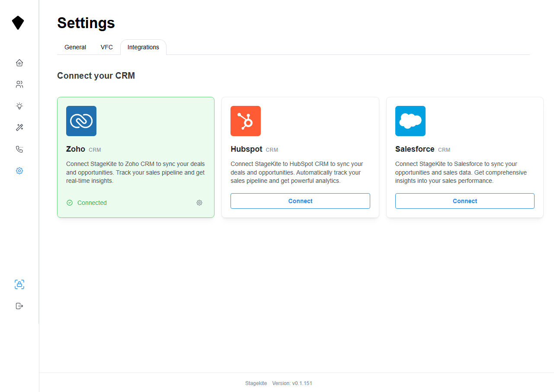This screenshot has height=392, width=554.
Task: Switch to the General tab
Action: (75, 47)
